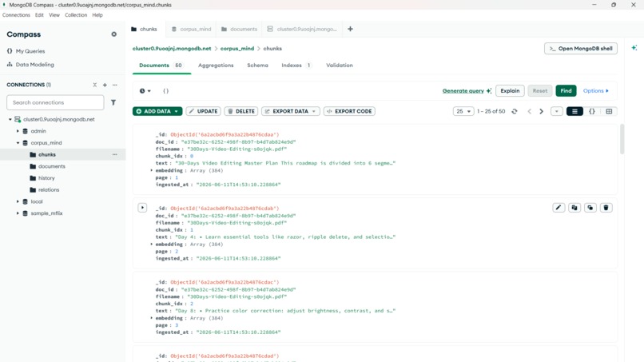The height and width of the screenshot is (362, 644).
Task: Go to previous page of documents
Action: pos(530,111)
